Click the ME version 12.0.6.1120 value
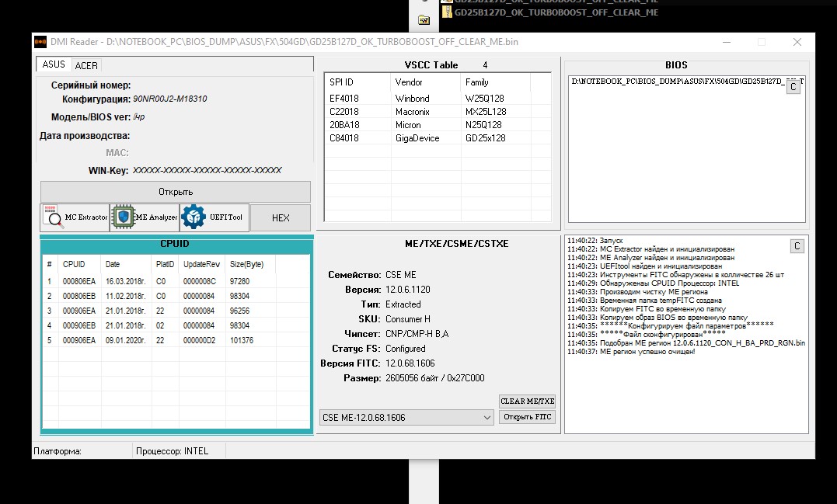837x504 pixels. [408, 290]
